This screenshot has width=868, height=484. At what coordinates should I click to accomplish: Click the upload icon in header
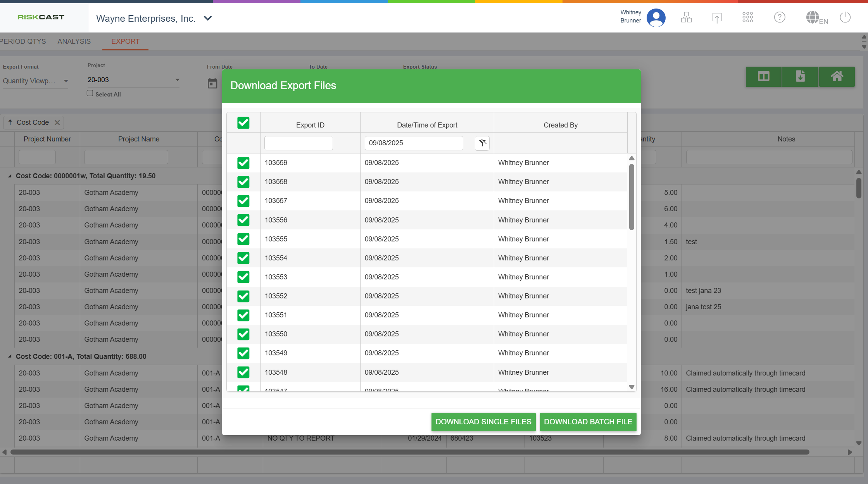[x=717, y=17]
